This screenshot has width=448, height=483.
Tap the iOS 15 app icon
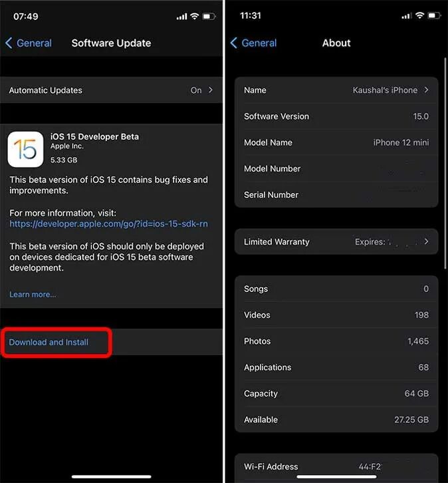click(25, 150)
